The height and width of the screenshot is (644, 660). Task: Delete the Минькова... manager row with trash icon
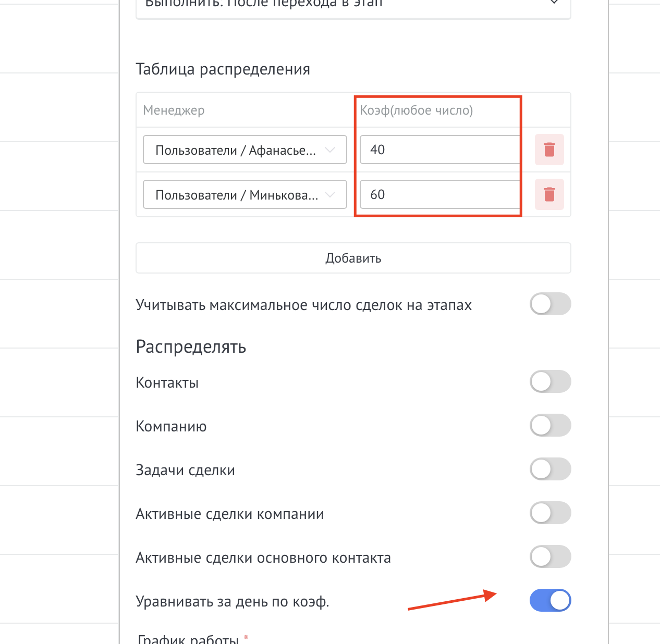click(x=549, y=195)
